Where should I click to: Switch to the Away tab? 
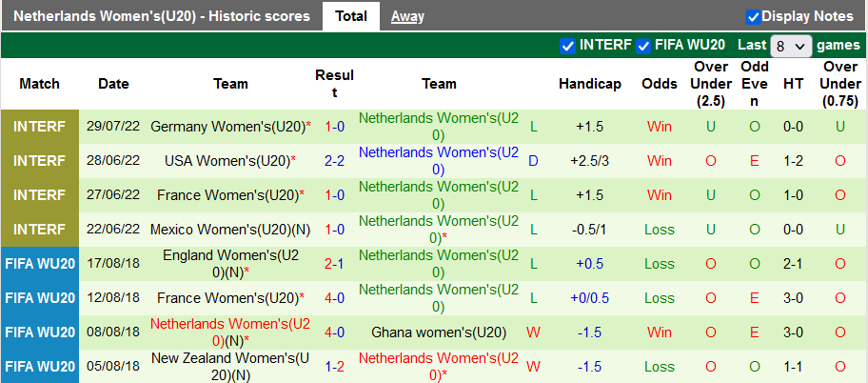(407, 16)
